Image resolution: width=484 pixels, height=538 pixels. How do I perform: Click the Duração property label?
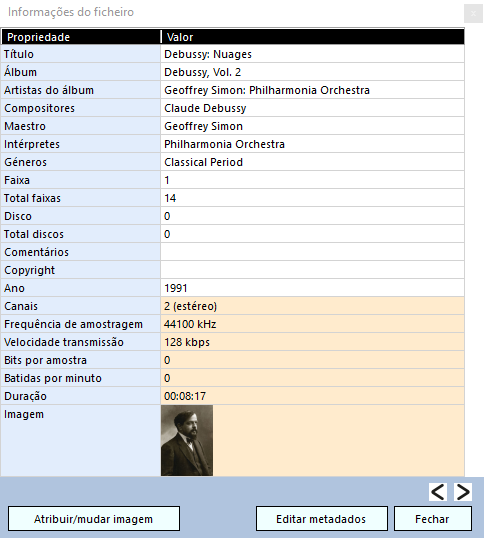[x=25, y=396]
